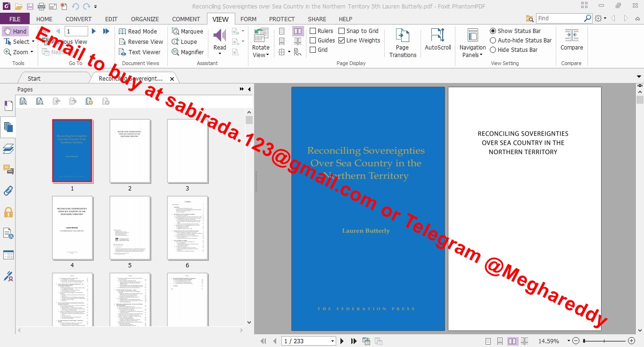The height and width of the screenshot is (347, 644).
Task: Uncheck Line Weights checkbox
Action: (359, 41)
